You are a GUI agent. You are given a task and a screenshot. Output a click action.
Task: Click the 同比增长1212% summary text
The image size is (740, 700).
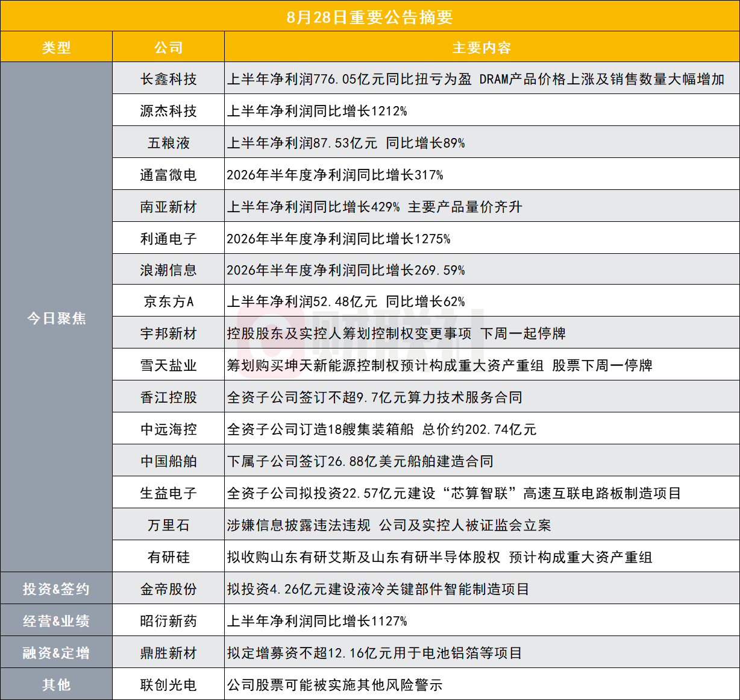pyautogui.click(x=317, y=111)
